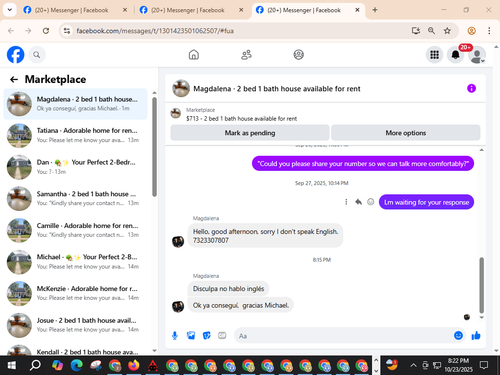Click the Facebook logo
The height and width of the screenshot is (375, 500).
pyautogui.click(x=16, y=55)
